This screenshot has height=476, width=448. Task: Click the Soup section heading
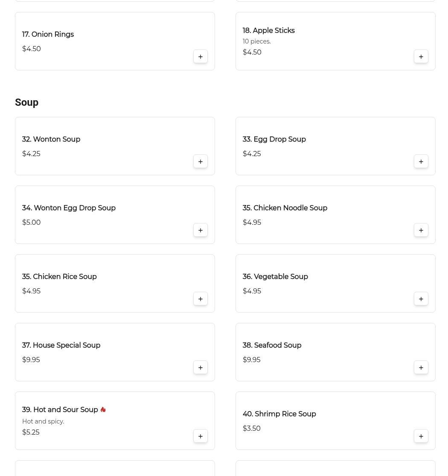(26, 102)
